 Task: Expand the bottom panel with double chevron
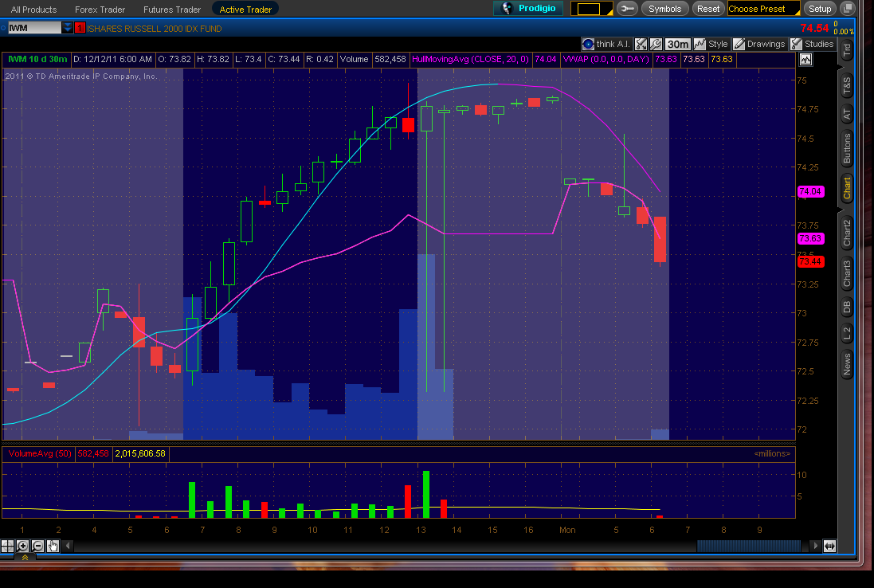click(24, 558)
